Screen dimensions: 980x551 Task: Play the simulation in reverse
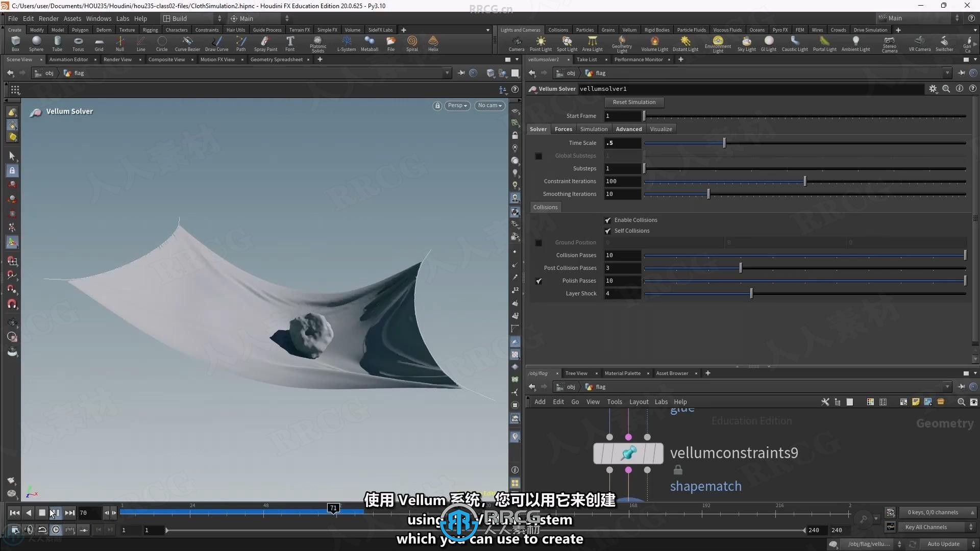point(29,513)
